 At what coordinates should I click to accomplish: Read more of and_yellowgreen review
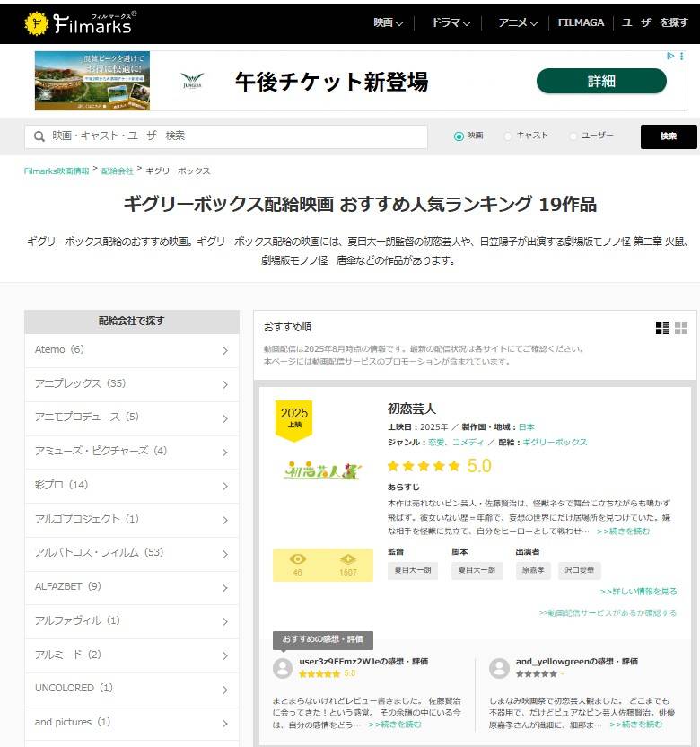[635, 725]
